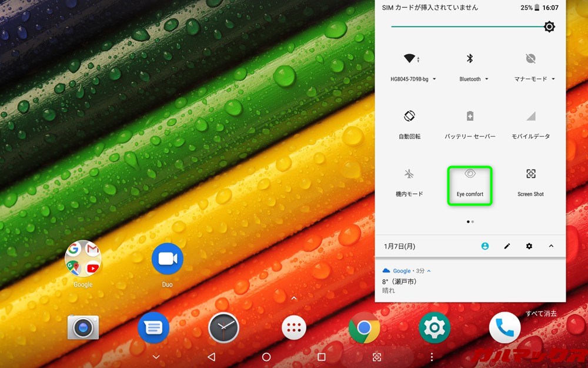Open the Phone dialer
The width and height of the screenshot is (588, 368).
point(505,327)
